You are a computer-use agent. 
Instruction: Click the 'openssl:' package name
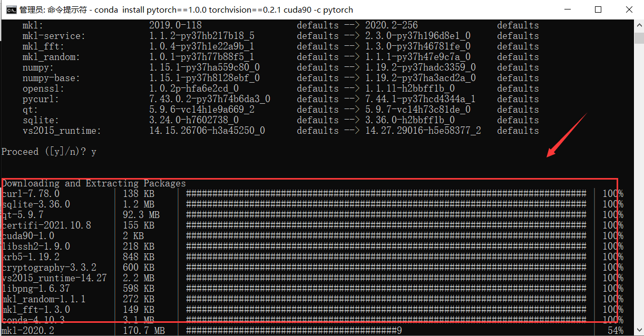[44, 88]
